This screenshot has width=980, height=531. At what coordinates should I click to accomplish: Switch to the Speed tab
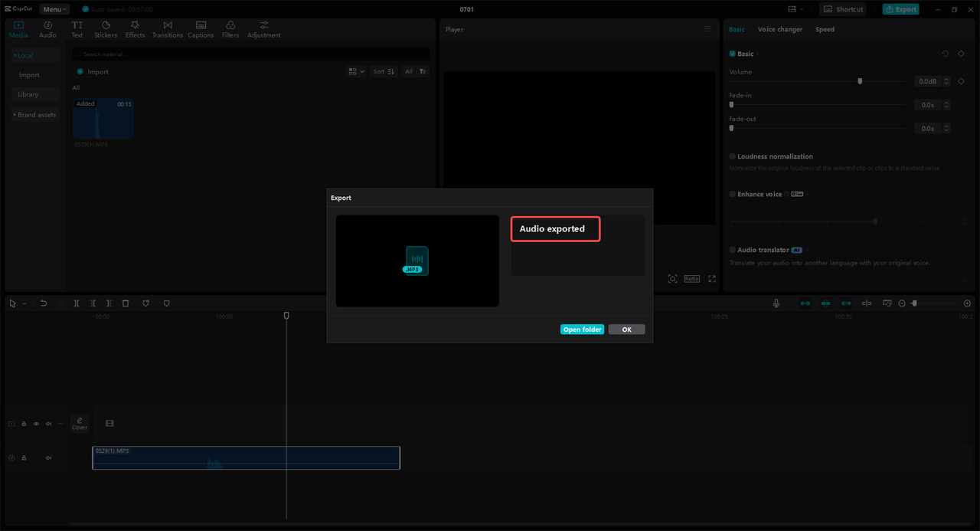pyautogui.click(x=825, y=29)
